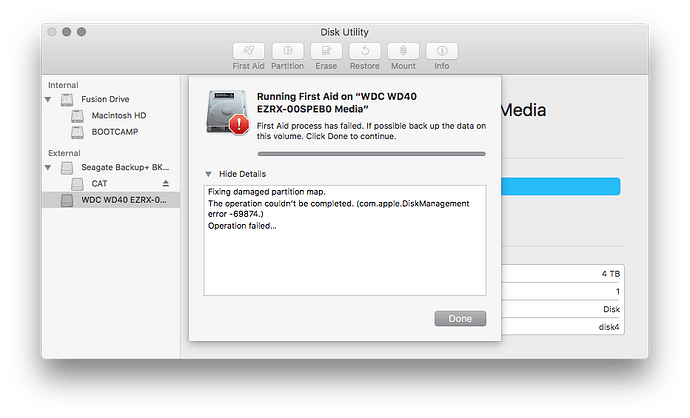
Task: Click Done to dismiss First Aid
Action: tap(460, 319)
